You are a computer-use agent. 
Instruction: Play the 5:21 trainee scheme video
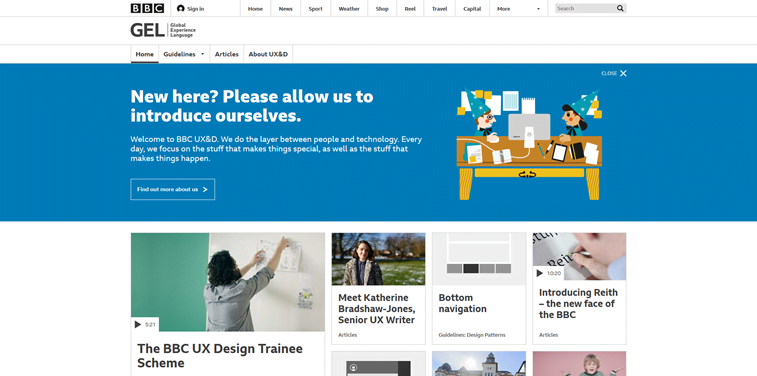coord(138,324)
